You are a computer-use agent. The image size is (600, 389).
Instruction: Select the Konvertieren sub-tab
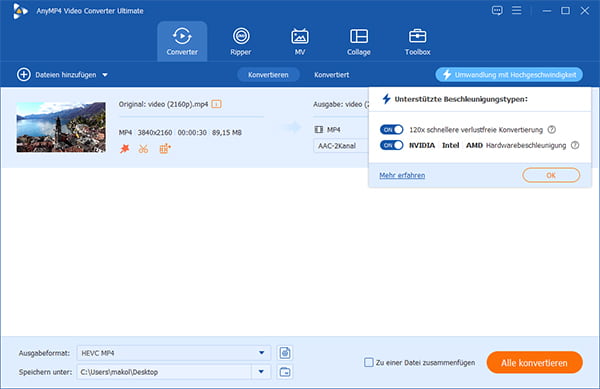(268, 75)
